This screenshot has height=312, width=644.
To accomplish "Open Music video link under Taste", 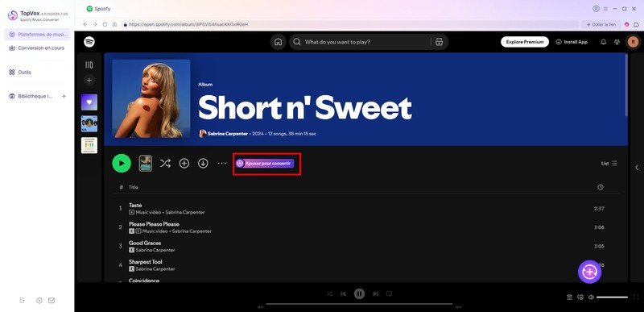I will [x=149, y=213].
